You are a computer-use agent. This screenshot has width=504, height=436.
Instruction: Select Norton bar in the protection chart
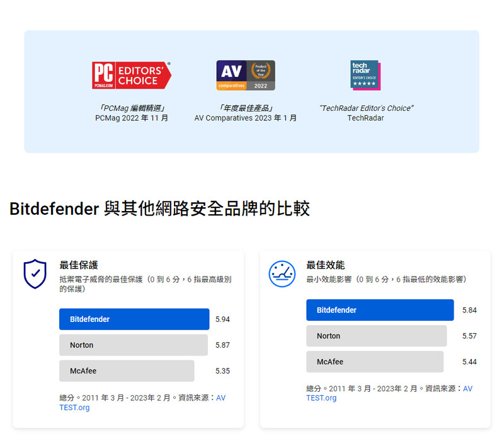point(133,345)
